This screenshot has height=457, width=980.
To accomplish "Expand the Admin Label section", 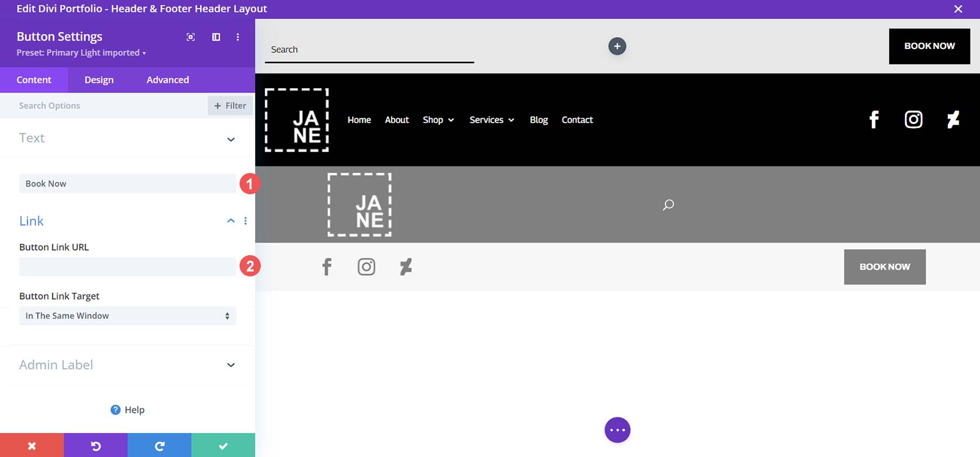I will point(231,365).
